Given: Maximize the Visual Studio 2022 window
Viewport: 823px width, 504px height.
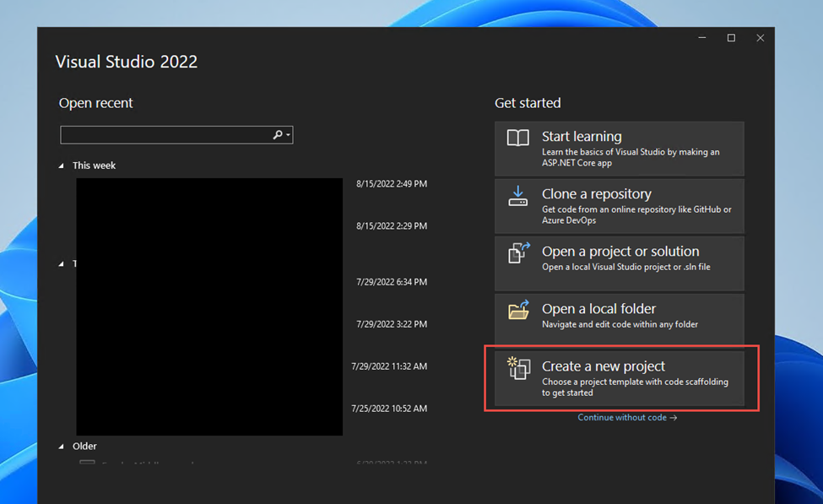Looking at the screenshot, I should click(731, 38).
